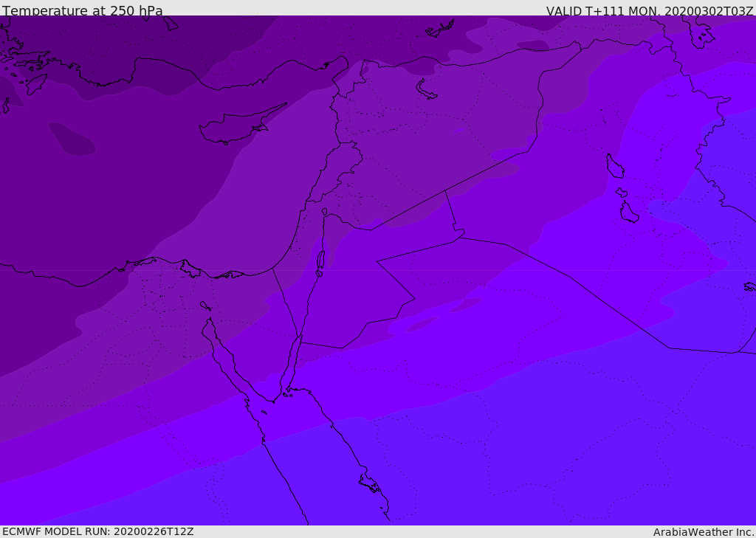Select the 'ArabiaWeather Inc' credit text
This screenshot has height=538, width=756.
point(704,532)
